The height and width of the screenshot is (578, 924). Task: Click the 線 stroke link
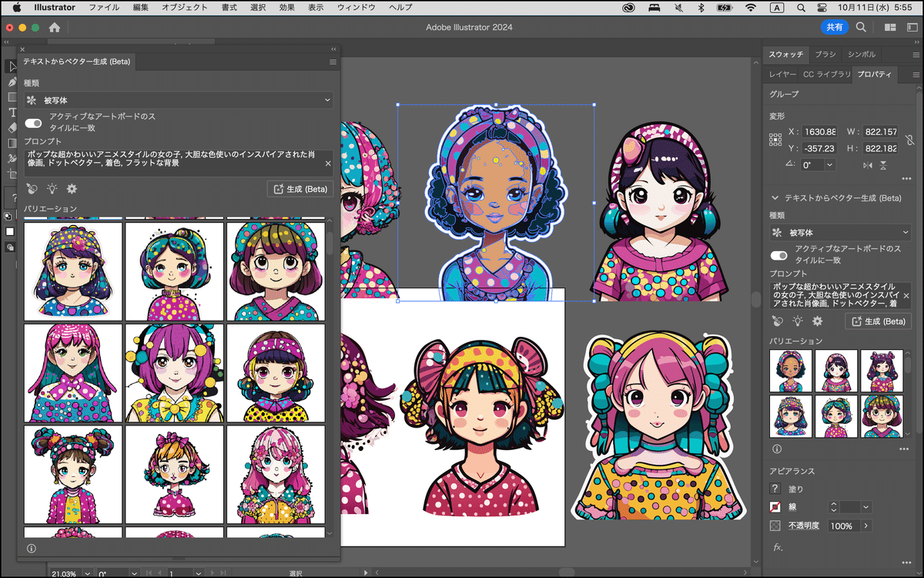tap(792, 507)
